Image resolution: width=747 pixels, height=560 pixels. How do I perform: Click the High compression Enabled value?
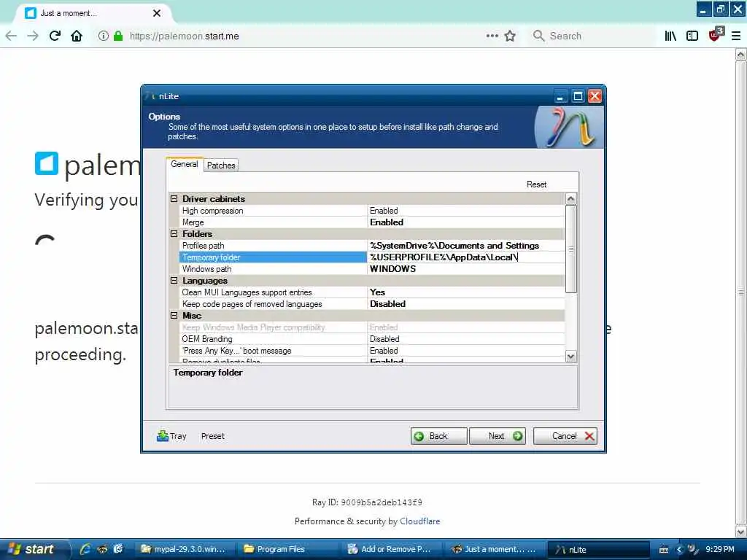pos(466,211)
